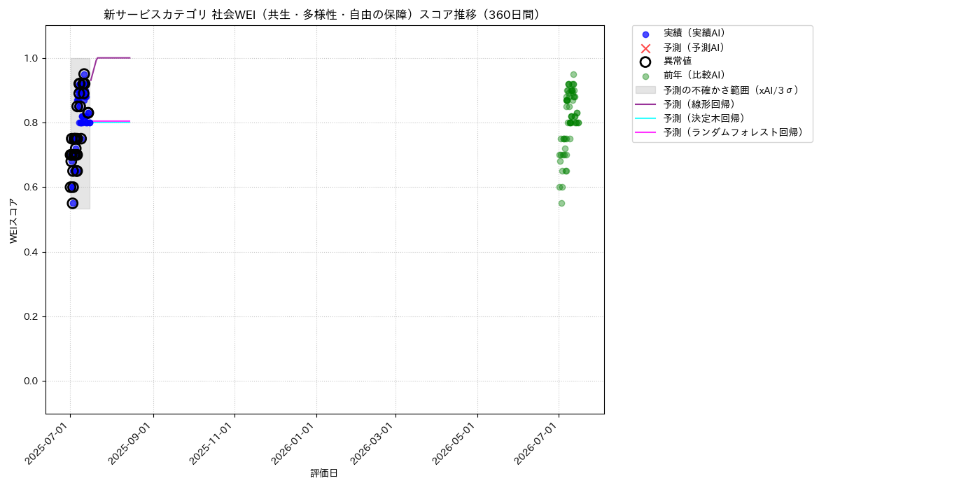Click the green 前年（比較AI） legend marker
Screen dimensions: 980x490
tap(645, 76)
